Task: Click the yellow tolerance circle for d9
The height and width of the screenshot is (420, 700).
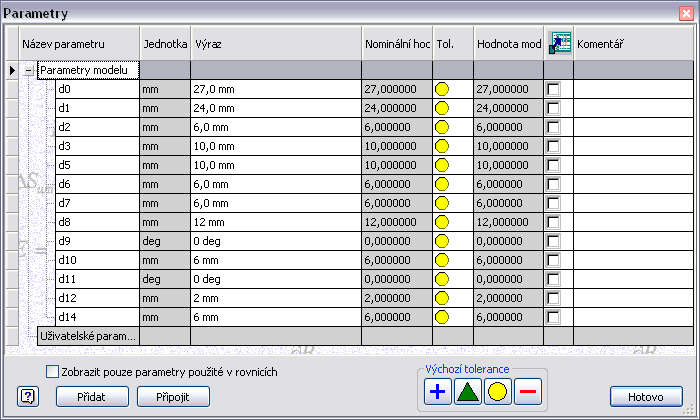Action: tap(442, 241)
